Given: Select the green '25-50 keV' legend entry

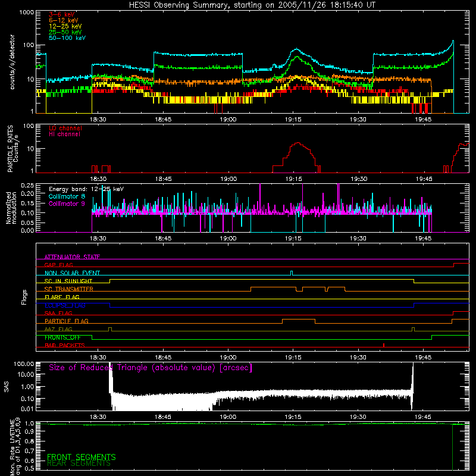Looking at the screenshot, I should 65,32.
